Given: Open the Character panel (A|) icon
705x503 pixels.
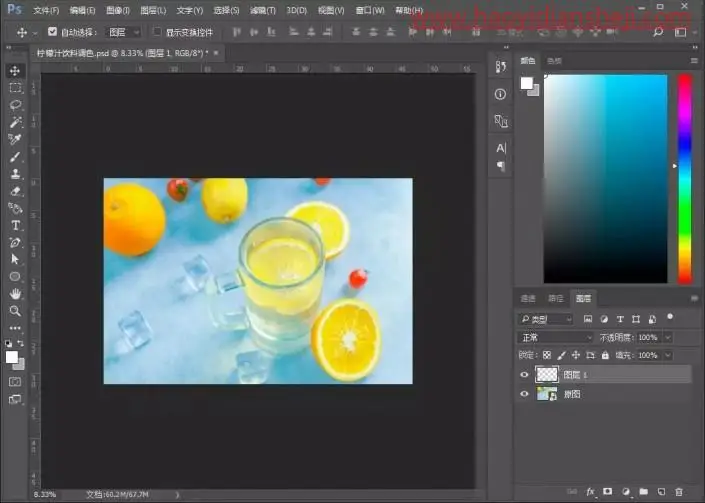Looking at the screenshot, I should 500,148.
